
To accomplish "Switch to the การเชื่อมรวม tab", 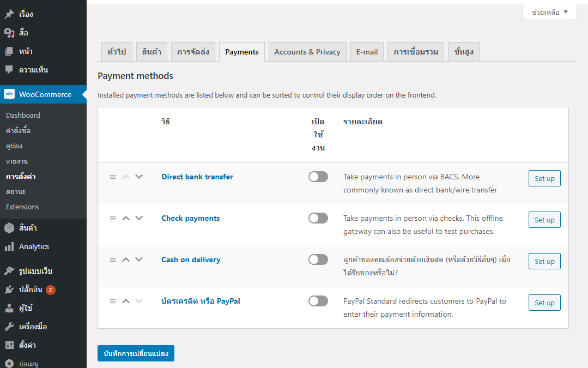I will coord(416,52).
